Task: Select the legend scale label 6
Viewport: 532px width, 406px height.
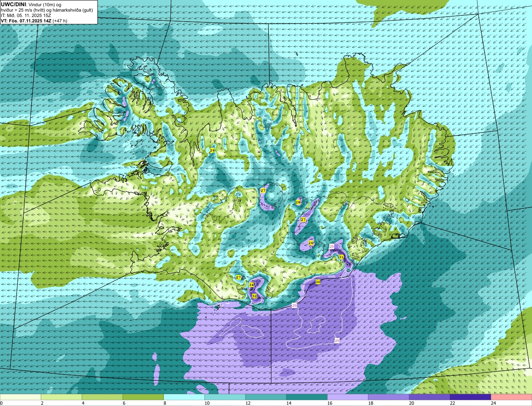Action: (x=124, y=403)
